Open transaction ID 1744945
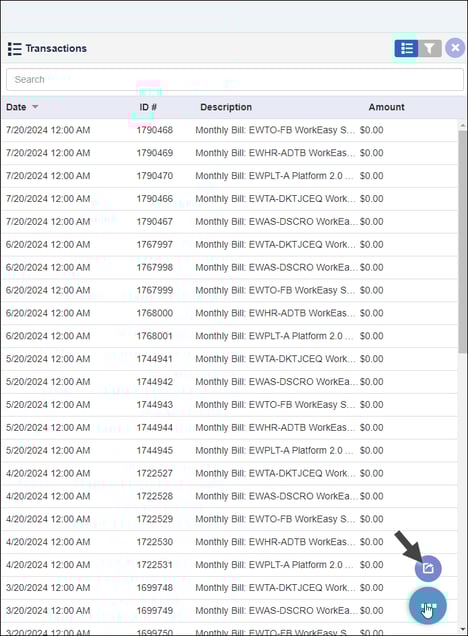Image resolution: width=468 pixels, height=636 pixels. click(x=229, y=451)
